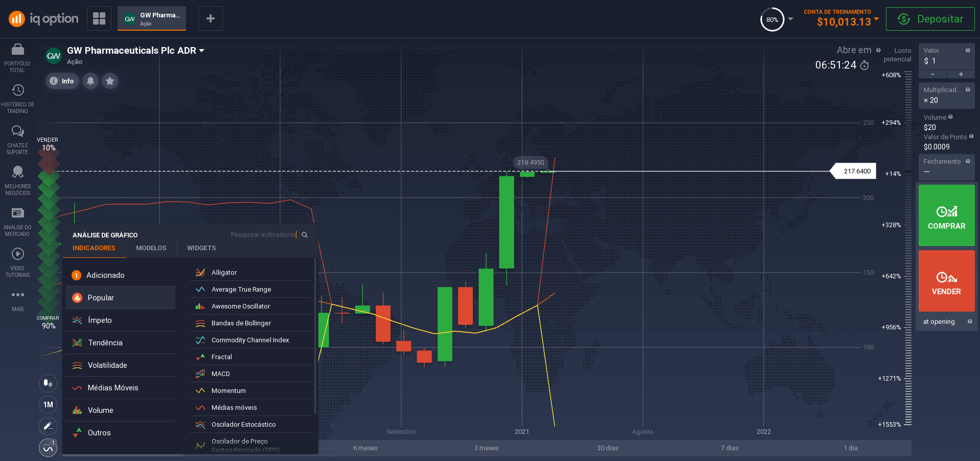Switch to the Indicadores tab
This screenshot has width=980, height=461.
click(94, 248)
